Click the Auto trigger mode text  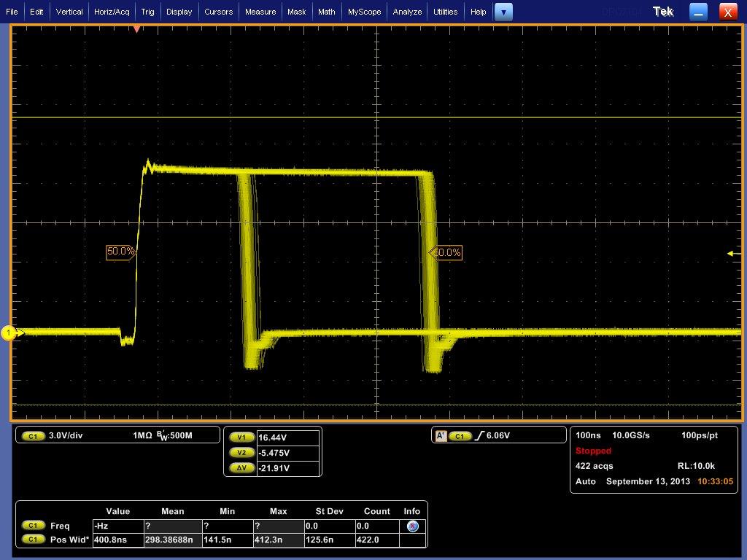point(586,481)
